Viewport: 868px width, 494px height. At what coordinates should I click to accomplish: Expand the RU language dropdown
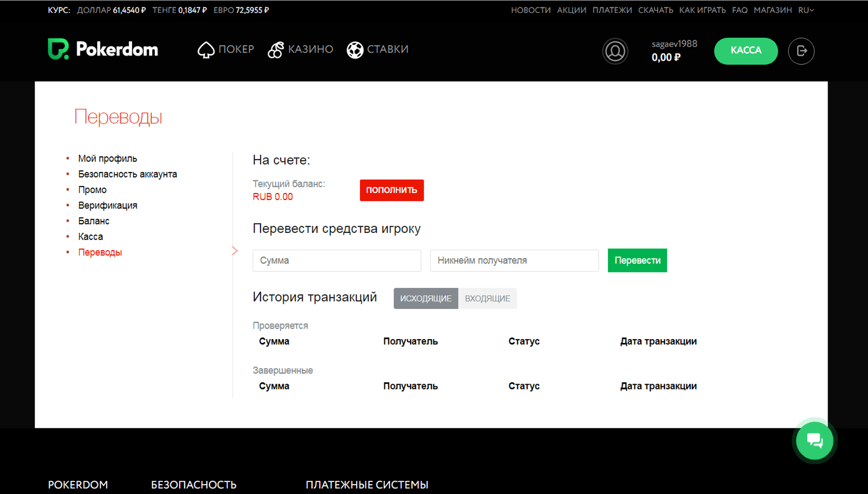point(805,10)
